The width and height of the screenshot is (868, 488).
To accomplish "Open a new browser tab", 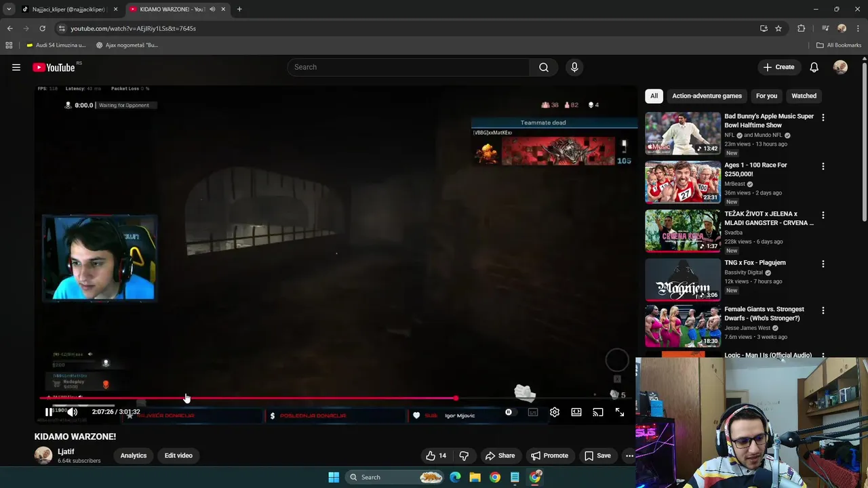I will click(x=239, y=9).
